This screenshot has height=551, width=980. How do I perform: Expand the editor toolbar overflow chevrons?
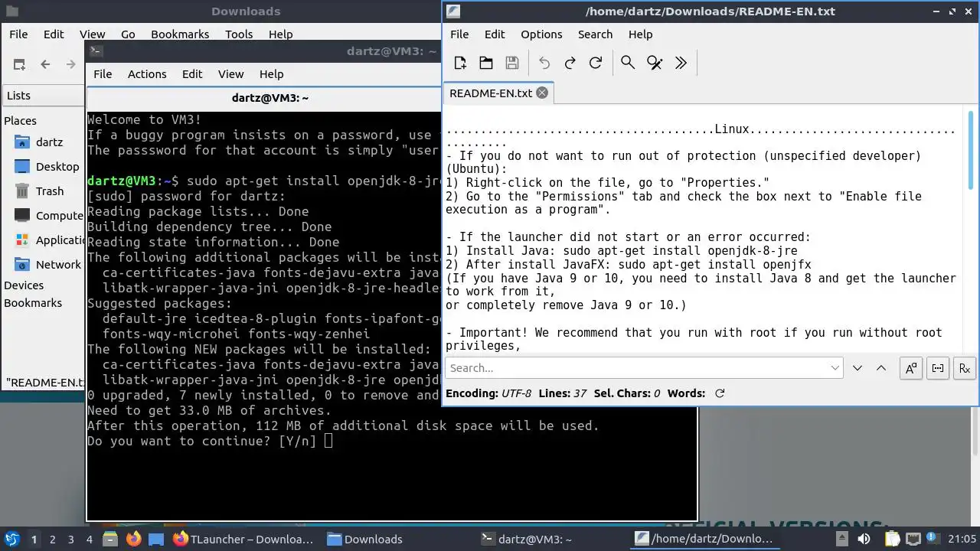[681, 63]
